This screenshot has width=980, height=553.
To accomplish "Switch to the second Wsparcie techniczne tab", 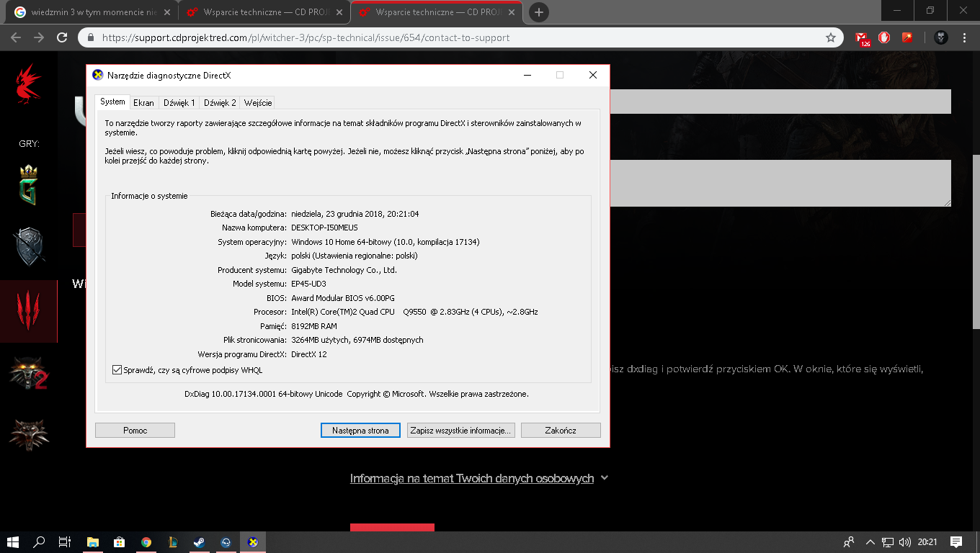I will [264, 12].
